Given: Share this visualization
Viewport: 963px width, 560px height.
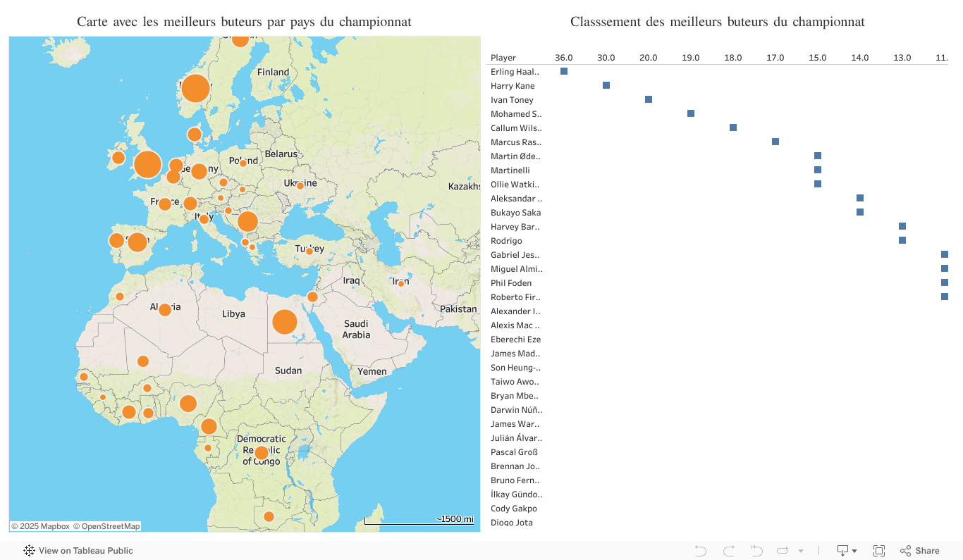Looking at the screenshot, I should pyautogui.click(x=919, y=551).
